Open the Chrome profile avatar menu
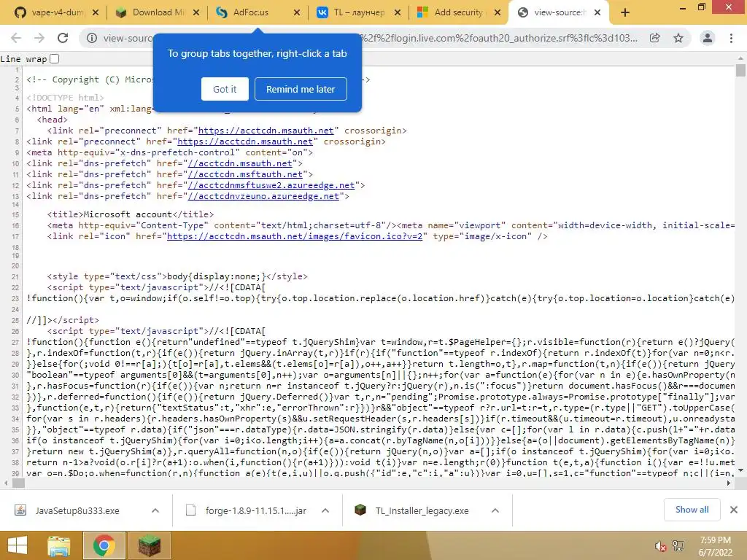747x560 pixels. (708, 38)
